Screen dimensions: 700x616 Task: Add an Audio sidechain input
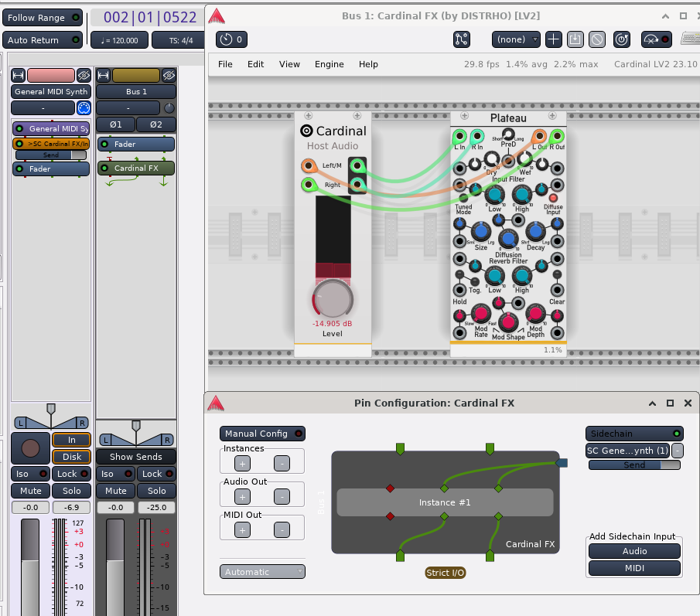[x=634, y=551]
